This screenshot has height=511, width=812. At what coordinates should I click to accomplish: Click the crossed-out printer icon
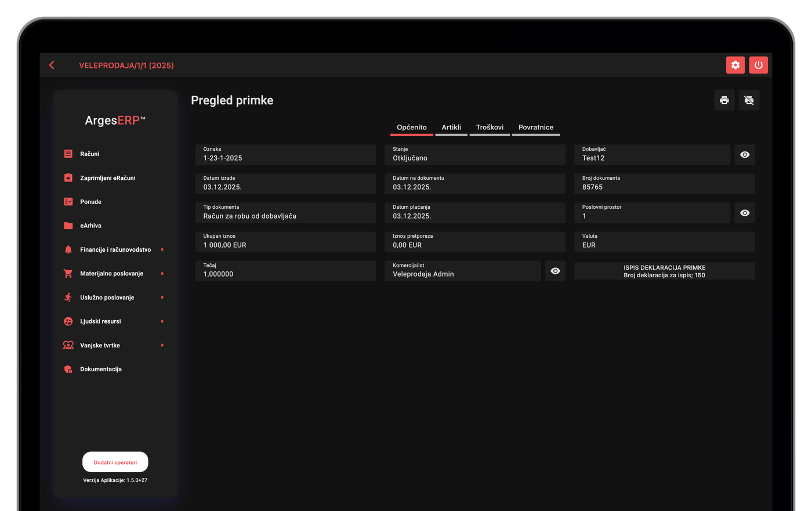click(749, 100)
